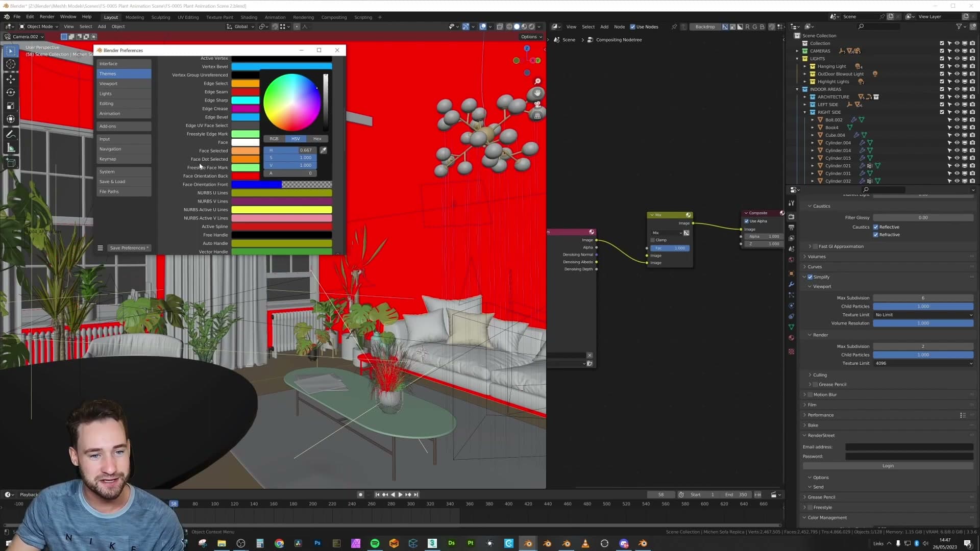Click the Child Particles viewport slider
The image size is (980, 551).
pos(923,307)
